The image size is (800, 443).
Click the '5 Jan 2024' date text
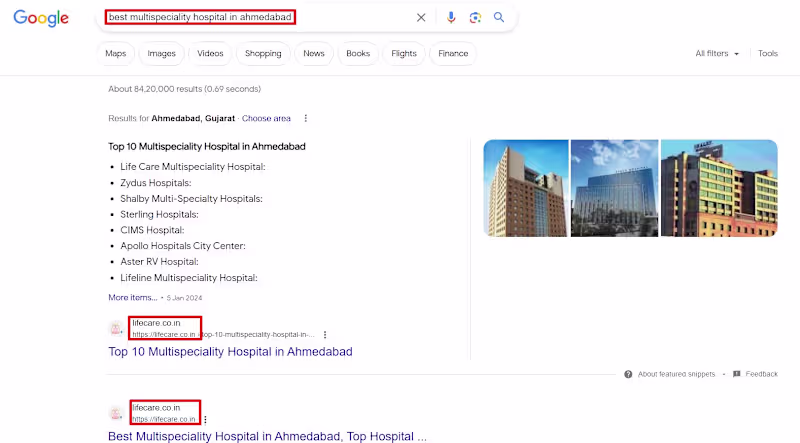184,298
